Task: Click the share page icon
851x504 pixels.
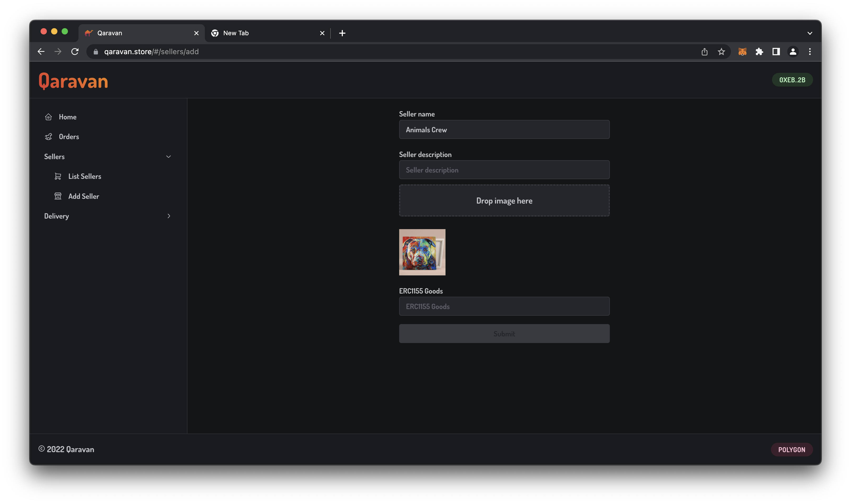Action: click(x=705, y=52)
